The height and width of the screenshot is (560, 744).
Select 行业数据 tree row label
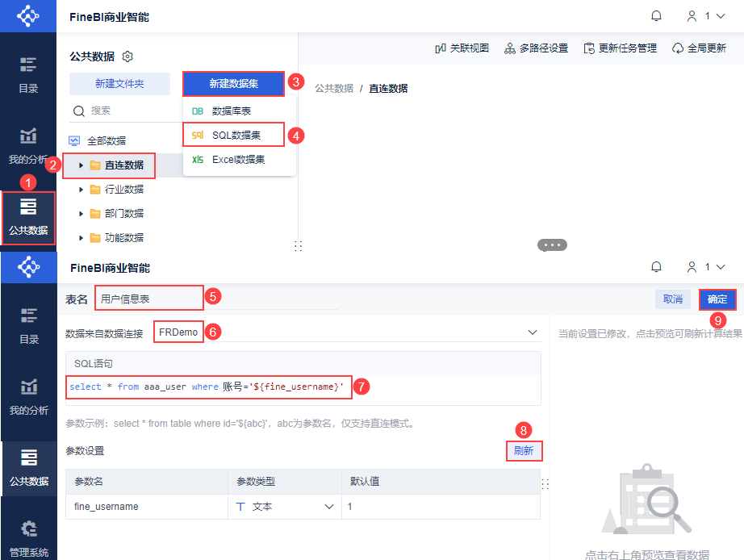click(123, 190)
